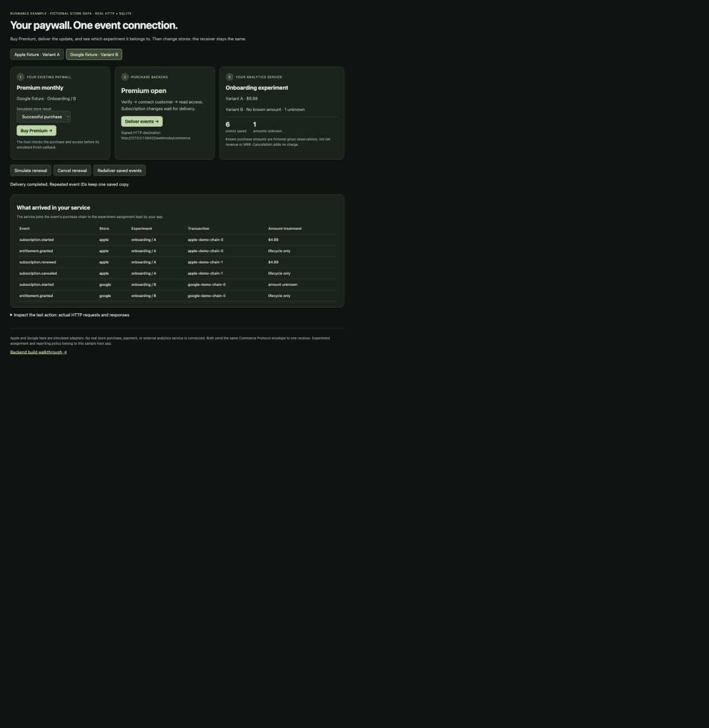This screenshot has width=709, height=728.
Task: Click the Experiment column header
Action: [x=142, y=229]
